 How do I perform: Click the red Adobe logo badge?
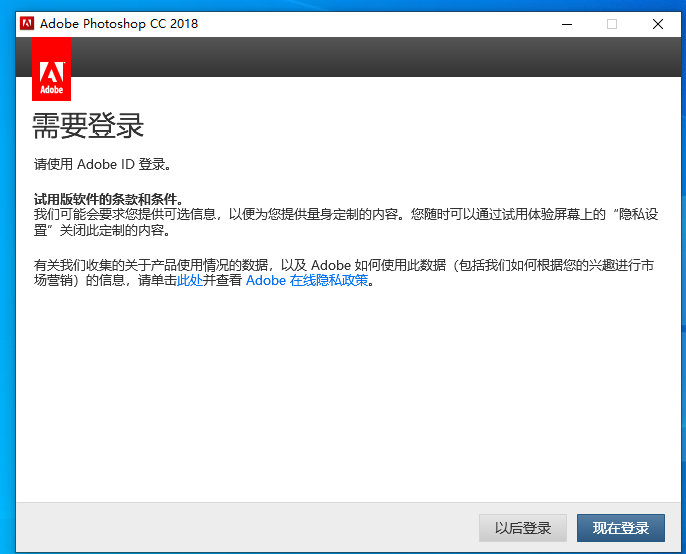point(52,69)
